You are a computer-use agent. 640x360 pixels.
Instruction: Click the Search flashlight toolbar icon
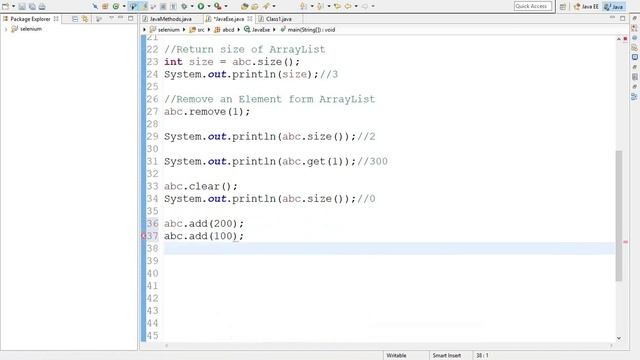pos(266,6)
